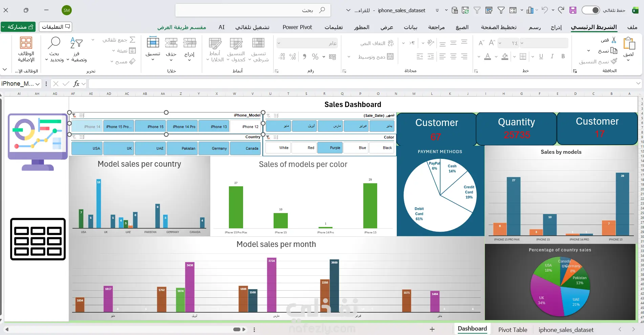Select iPhone 14 Pro in model slicer
This screenshot has height=335, width=644.
tap(183, 126)
